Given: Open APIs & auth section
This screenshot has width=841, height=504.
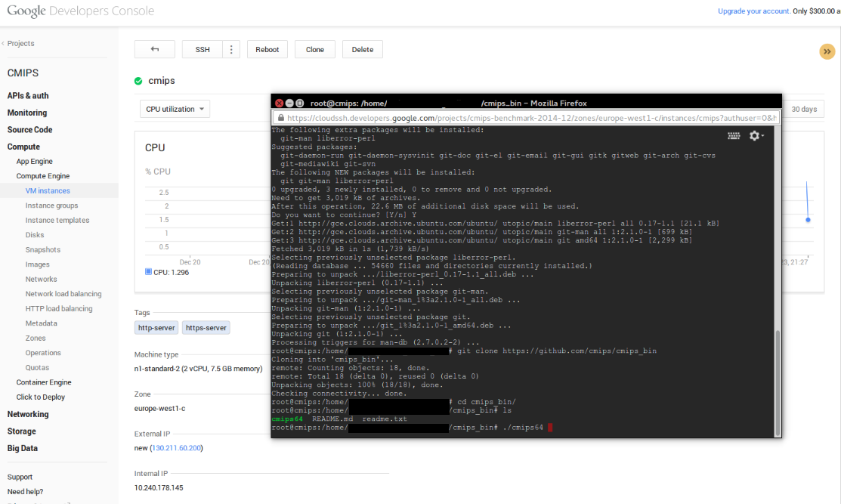Looking at the screenshot, I should [28, 96].
